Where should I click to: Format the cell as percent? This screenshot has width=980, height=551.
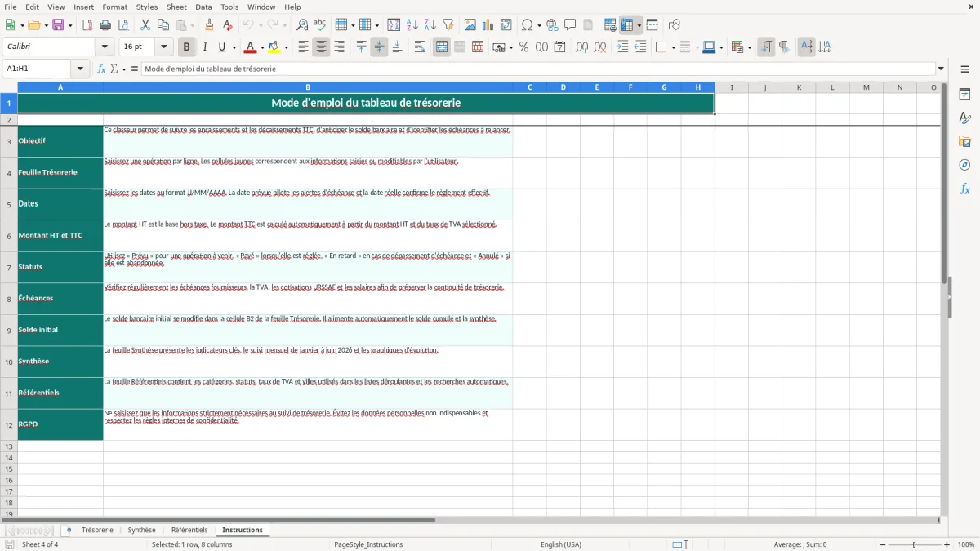point(524,47)
